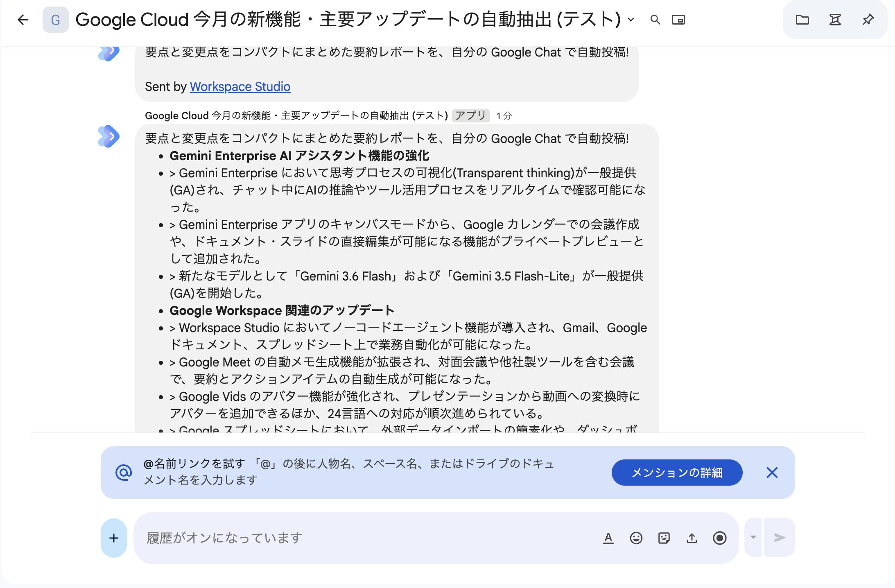Screen dimensions: 895x588
Task: Open the Workspace Studio link
Action: pyautogui.click(x=240, y=86)
